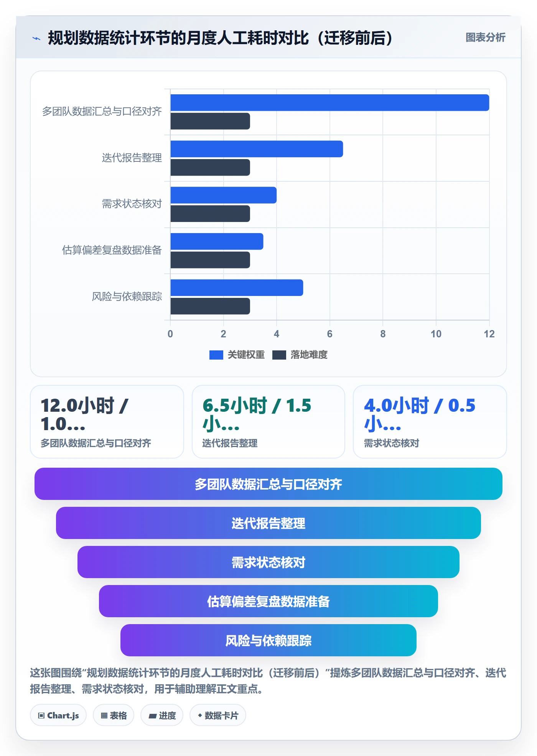The width and height of the screenshot is (537, 756).
Task: Click the funnel bar 多团队数据汇总与口径对齐
Action: point(268,484)
